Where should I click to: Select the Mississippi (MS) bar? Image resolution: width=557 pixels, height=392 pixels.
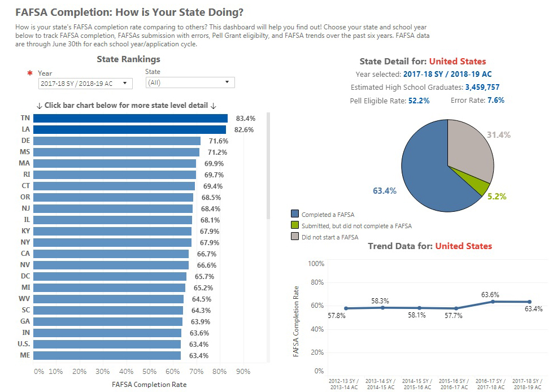(116, 152)
